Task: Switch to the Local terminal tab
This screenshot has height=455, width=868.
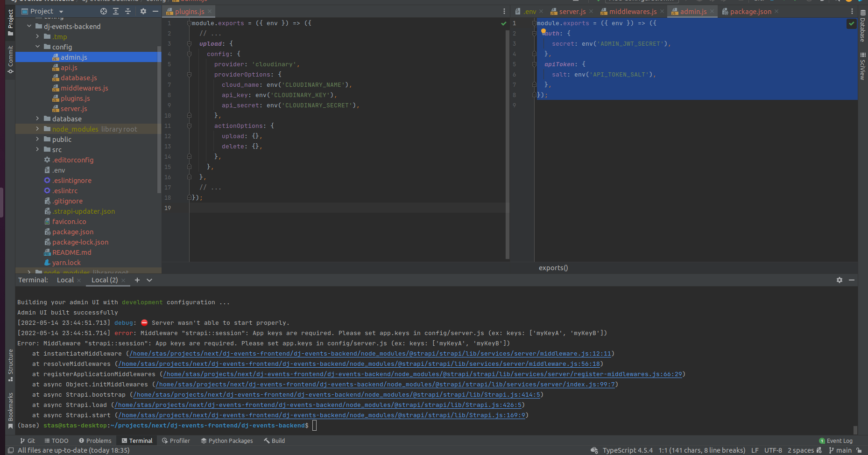Action: click(65, 280)
